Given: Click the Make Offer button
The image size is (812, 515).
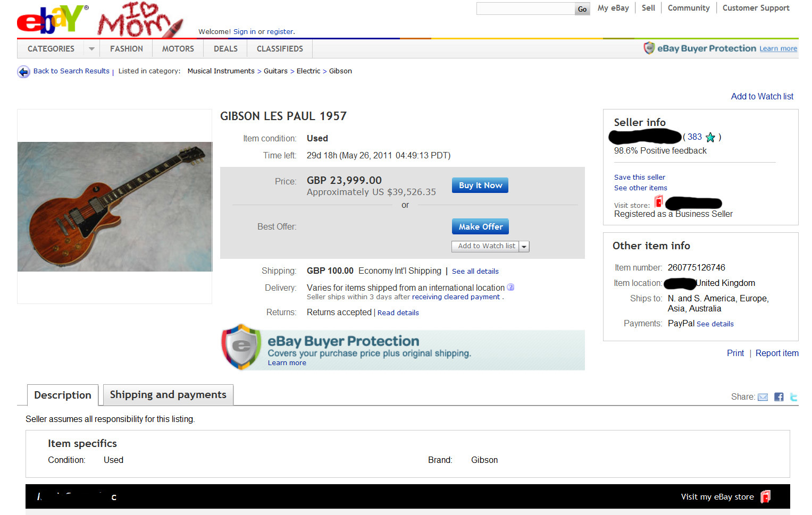Looking at the screenshot, I should [481, 226].
